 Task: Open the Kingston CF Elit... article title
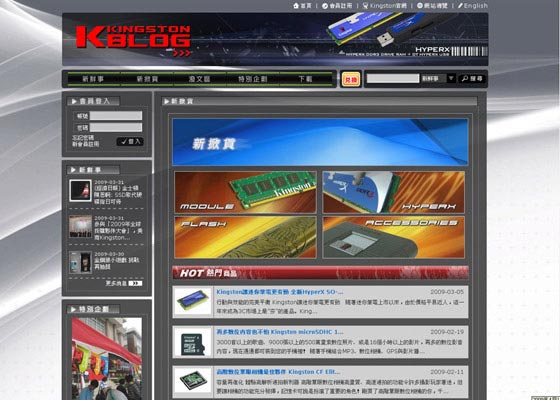point(278,372)
